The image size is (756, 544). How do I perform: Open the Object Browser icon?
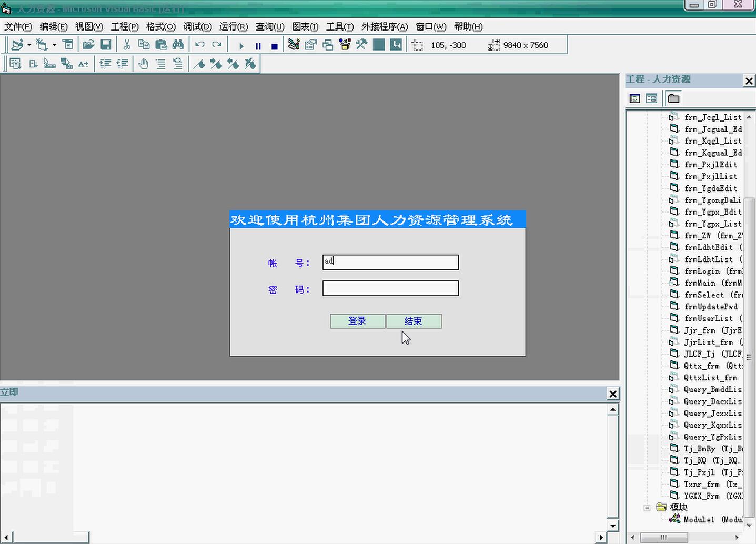tap(345, 45)
